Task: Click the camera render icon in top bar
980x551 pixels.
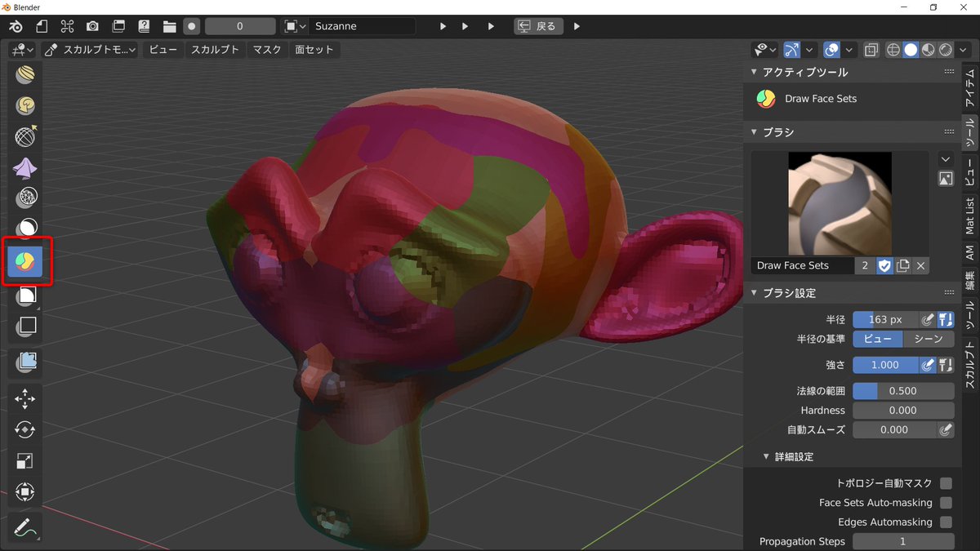Action: click(x=92, y=26)
